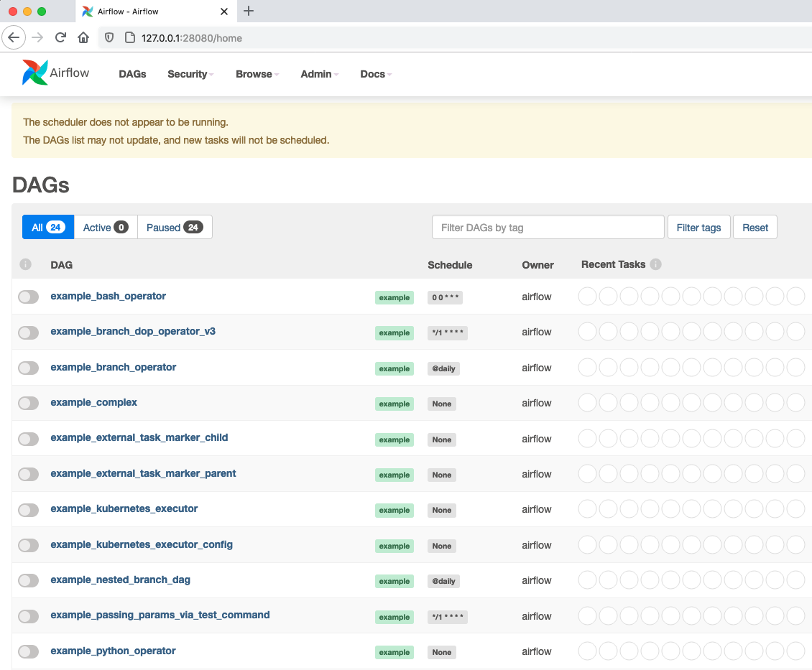Click the info icon left of the DAG header
The image size is (812, 670).
(26, 264)
